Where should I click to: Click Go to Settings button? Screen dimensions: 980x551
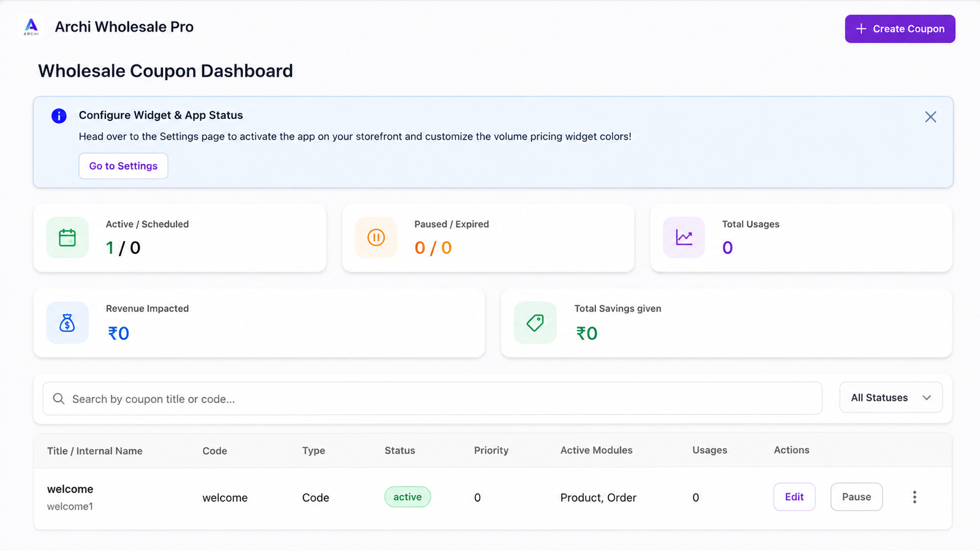(x=123, y=166)
